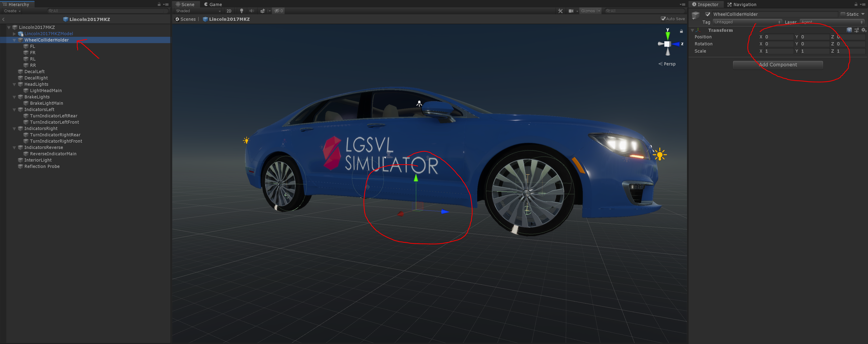Click Transform help reference icon
Screen dimensions: 868x344
tap(849, 30)
